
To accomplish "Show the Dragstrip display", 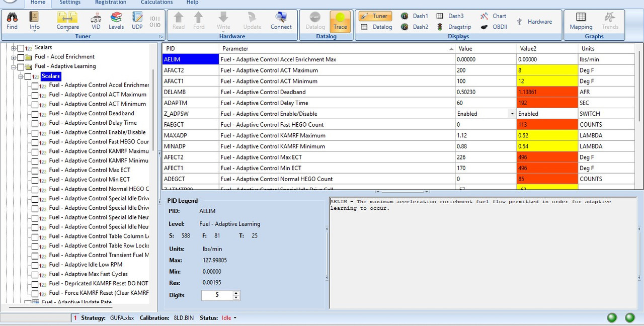I will pyautogui.click(x=453, y=27).
